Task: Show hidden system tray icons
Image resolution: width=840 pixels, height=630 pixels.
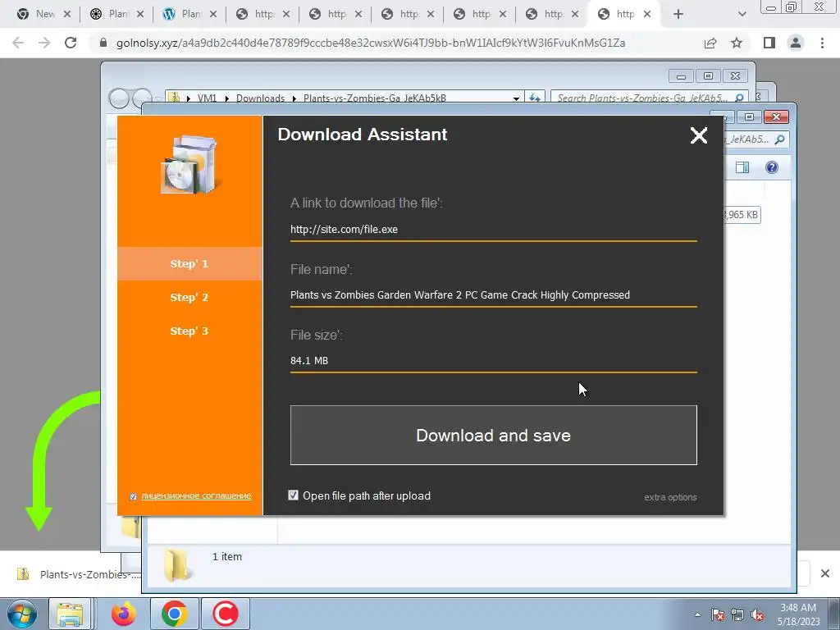Action: tap(697, 614)
